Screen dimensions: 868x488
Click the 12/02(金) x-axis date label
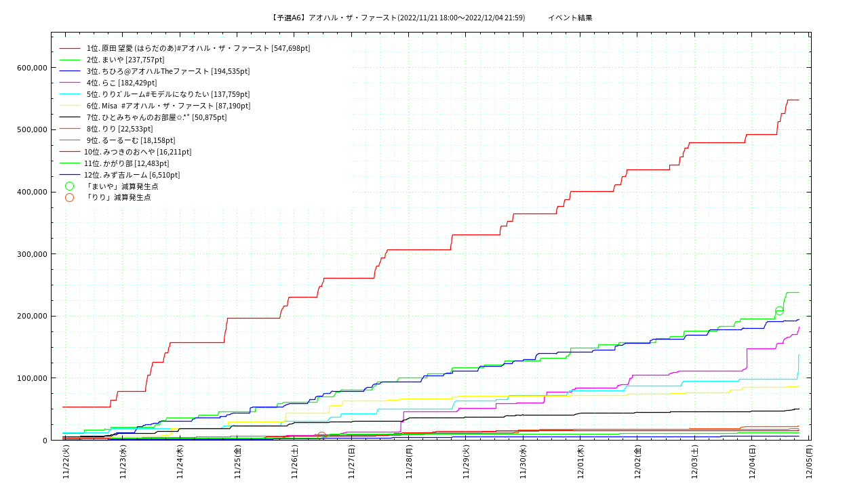pyautogui.click(x=637, y=462)
